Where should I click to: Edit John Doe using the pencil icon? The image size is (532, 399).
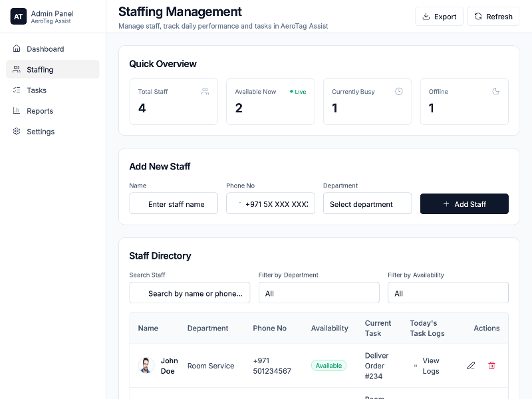[471, 365]
